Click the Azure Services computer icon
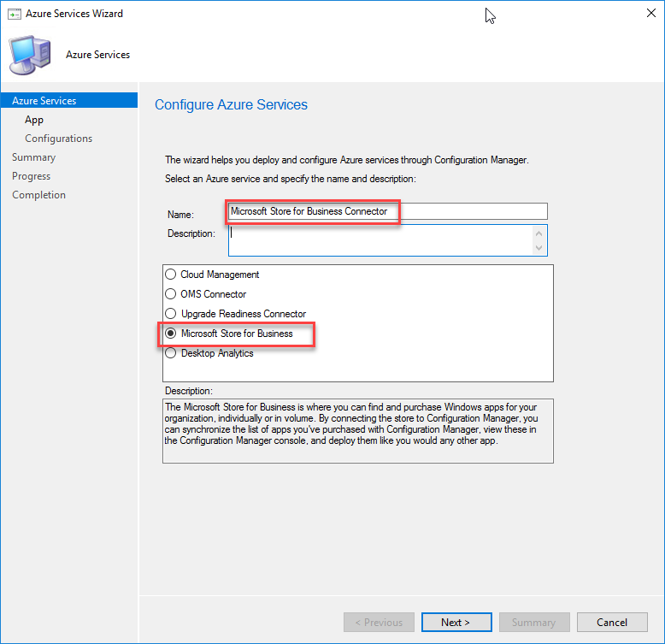The height and width of the screenshot is (644, 665). pos(30,55)
